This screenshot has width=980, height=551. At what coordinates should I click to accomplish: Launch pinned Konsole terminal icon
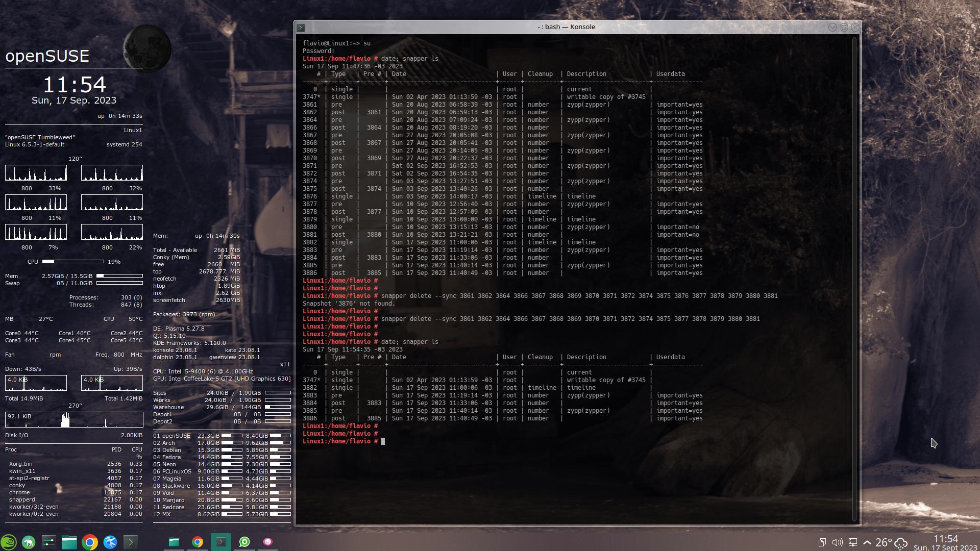131,542
